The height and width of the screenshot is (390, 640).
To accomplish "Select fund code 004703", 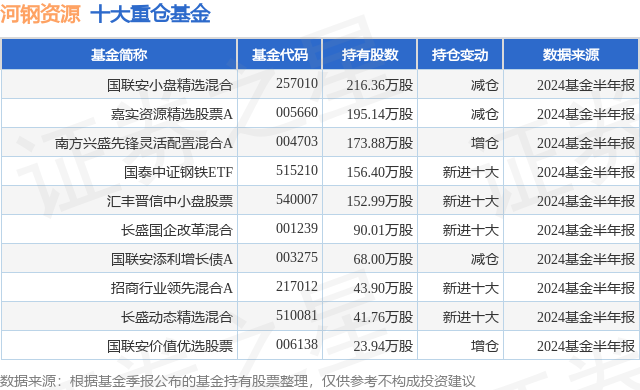I will point(297,141).
